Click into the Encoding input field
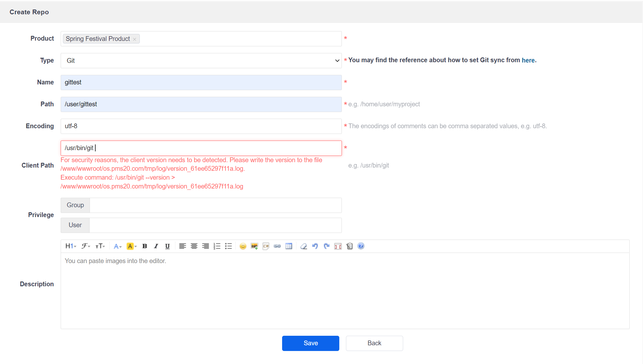This screenshot has width=643, height=364. (201, 126)
